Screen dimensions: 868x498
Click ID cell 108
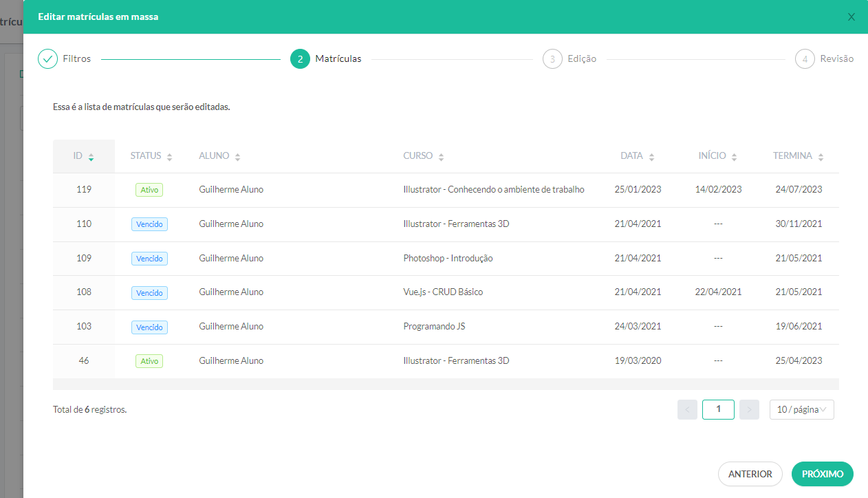[84, 292]
